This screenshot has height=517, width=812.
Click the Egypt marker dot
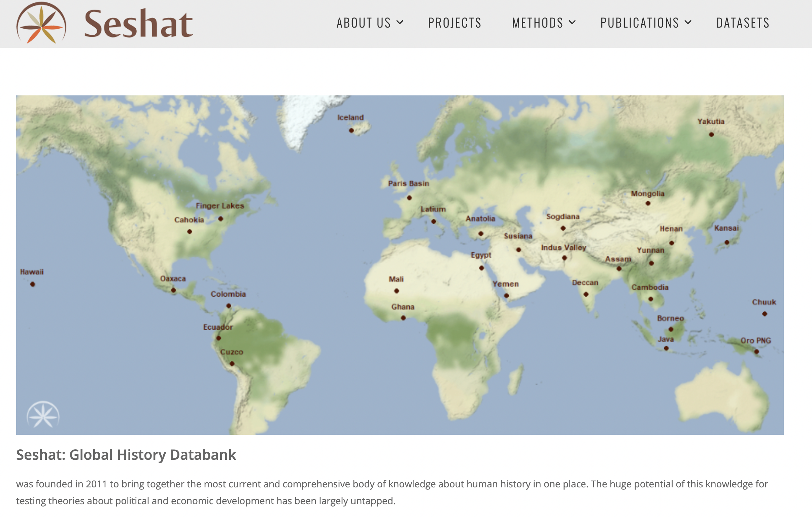pos(481,268)
